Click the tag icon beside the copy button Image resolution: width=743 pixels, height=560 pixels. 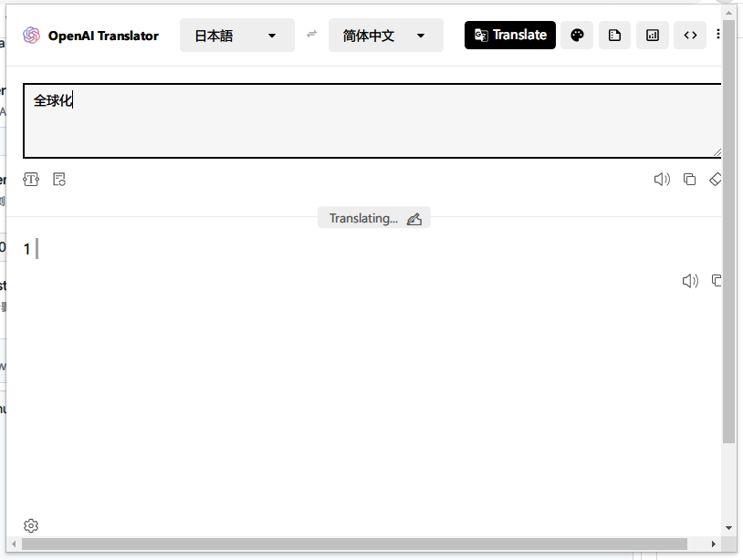click(x=716, y=179)
